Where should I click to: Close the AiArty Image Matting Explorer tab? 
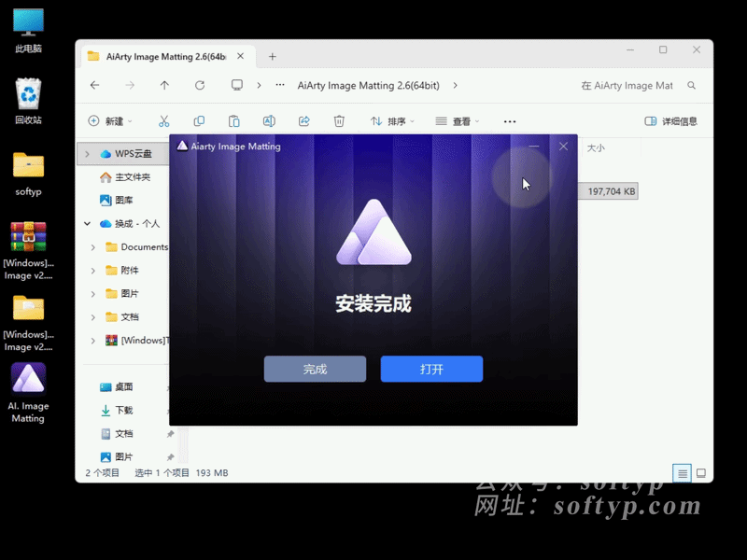click(241, 56)
